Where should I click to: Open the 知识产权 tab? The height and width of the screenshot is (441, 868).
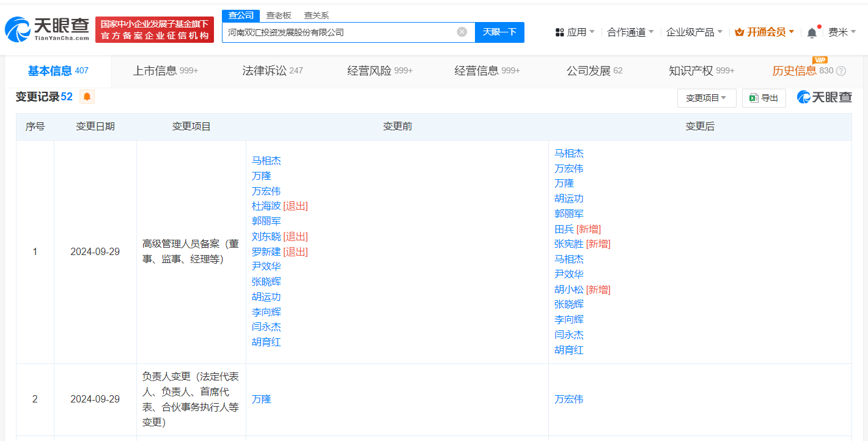pos(702,71)
